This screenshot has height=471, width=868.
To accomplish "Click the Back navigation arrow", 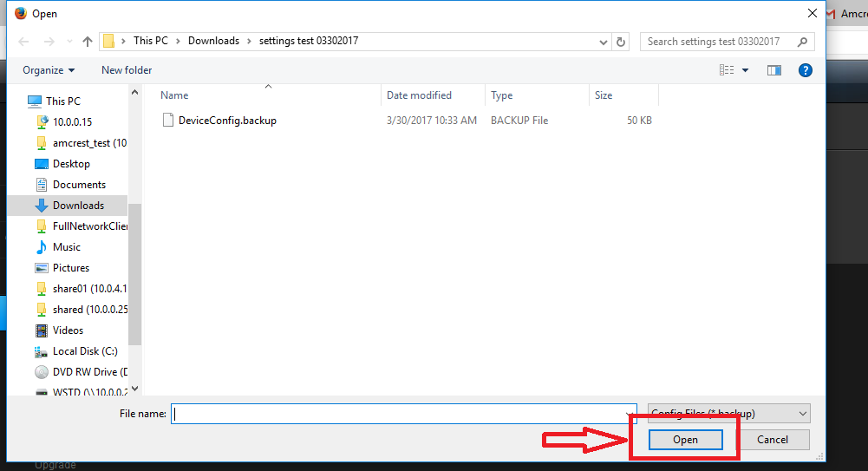I will [x=23, y=42].
